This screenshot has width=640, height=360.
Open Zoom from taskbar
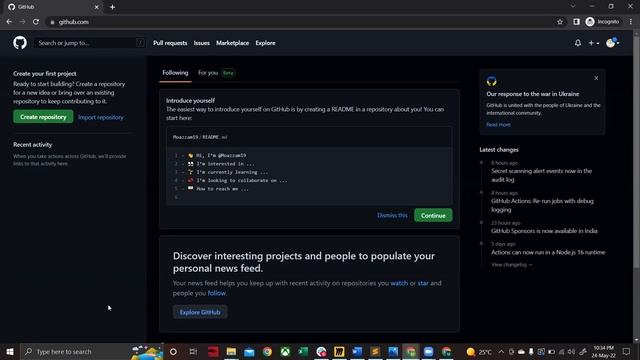(x=428, y=351)
